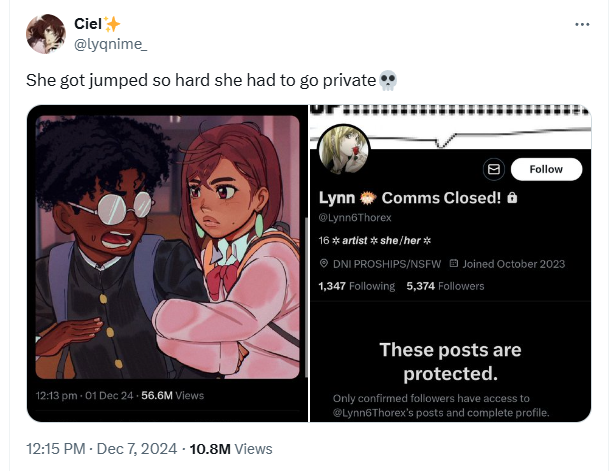
Task: Open the 1,347 Following list
Action: 357,286
